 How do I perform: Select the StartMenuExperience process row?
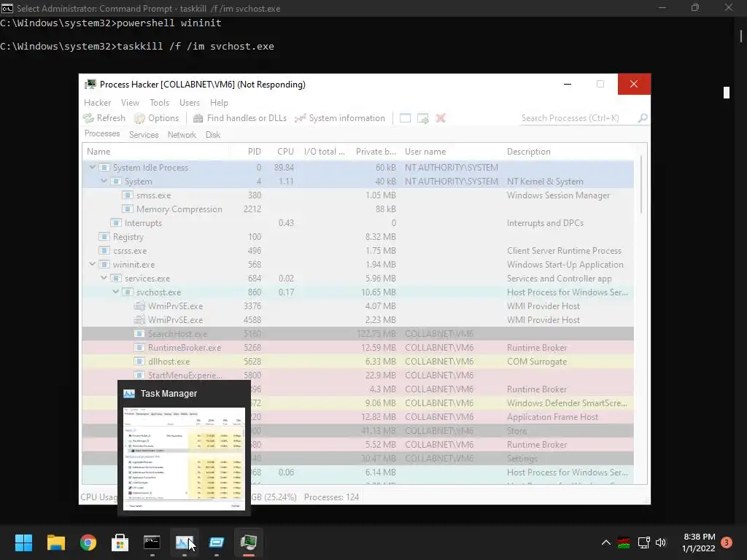click(357, 375)
